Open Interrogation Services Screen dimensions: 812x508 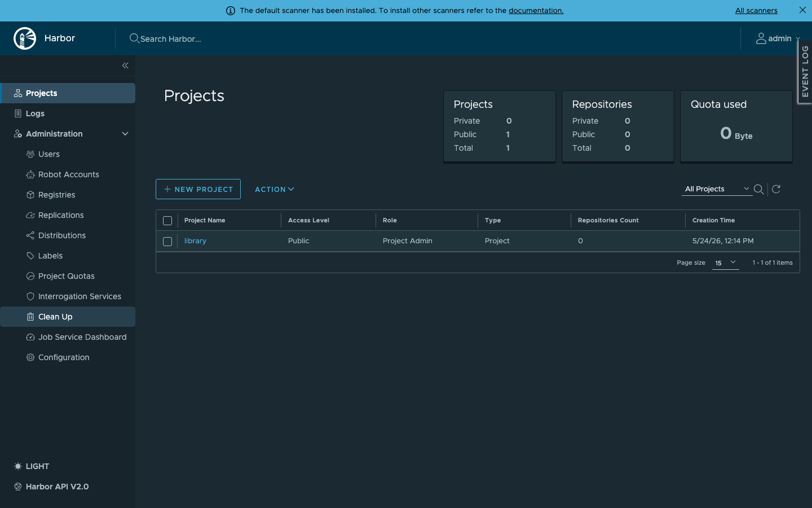coord(68,296)
